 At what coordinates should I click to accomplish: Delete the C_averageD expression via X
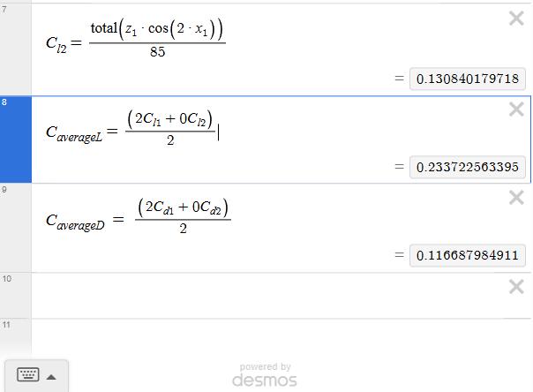point(516,198)
